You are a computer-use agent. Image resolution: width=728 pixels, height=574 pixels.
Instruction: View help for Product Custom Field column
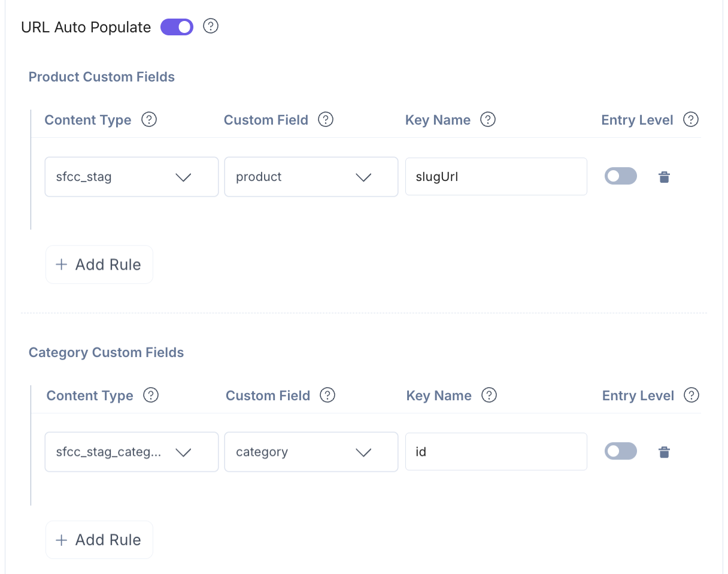click(x=326, y=119)
